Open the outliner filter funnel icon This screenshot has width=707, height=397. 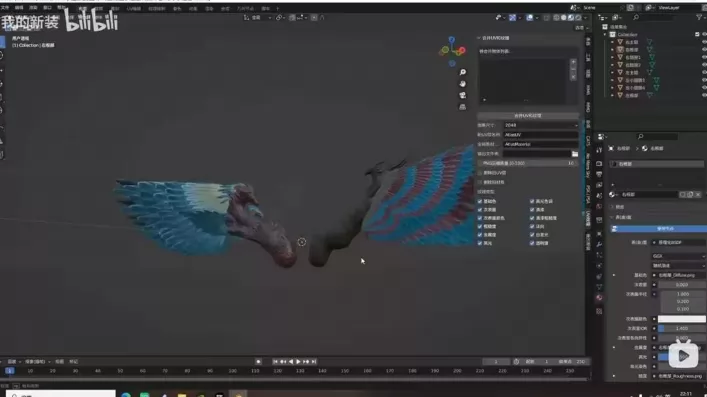click(x=699, y=17)
